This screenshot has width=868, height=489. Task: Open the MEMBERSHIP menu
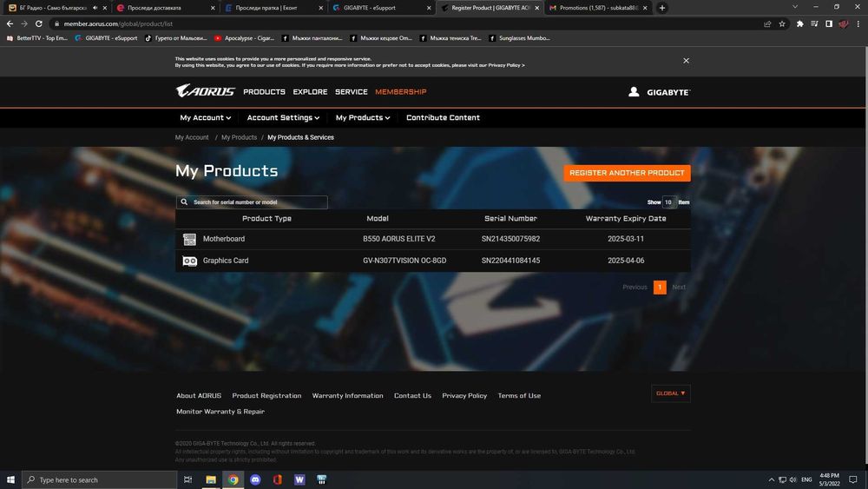[401, 92]
